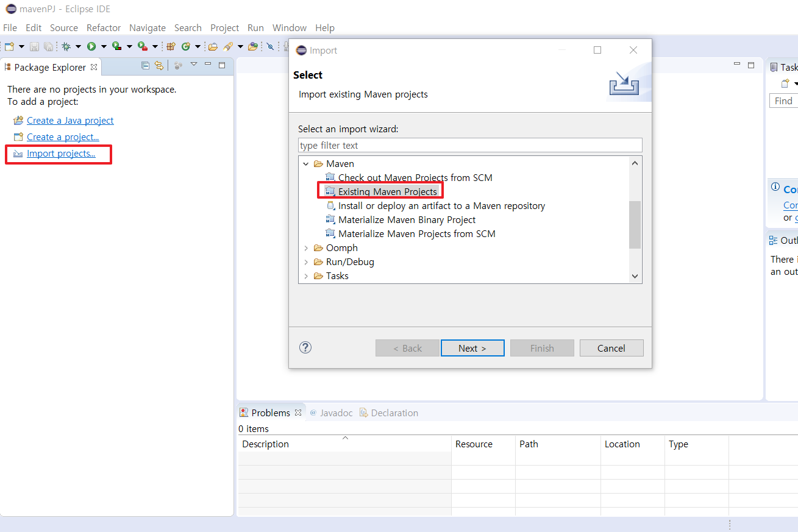Click the External Tools run icon

tap(143, 46)
